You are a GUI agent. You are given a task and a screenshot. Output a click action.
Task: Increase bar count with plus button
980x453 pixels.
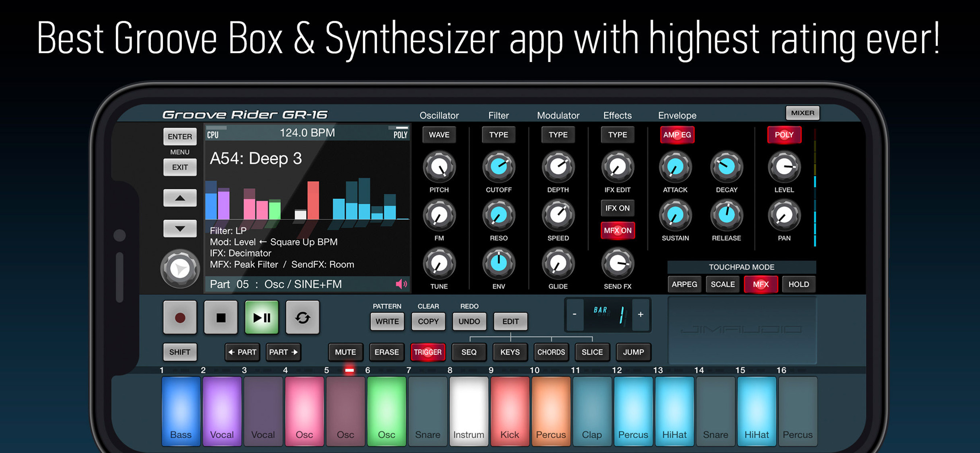(x=641, y=314)
